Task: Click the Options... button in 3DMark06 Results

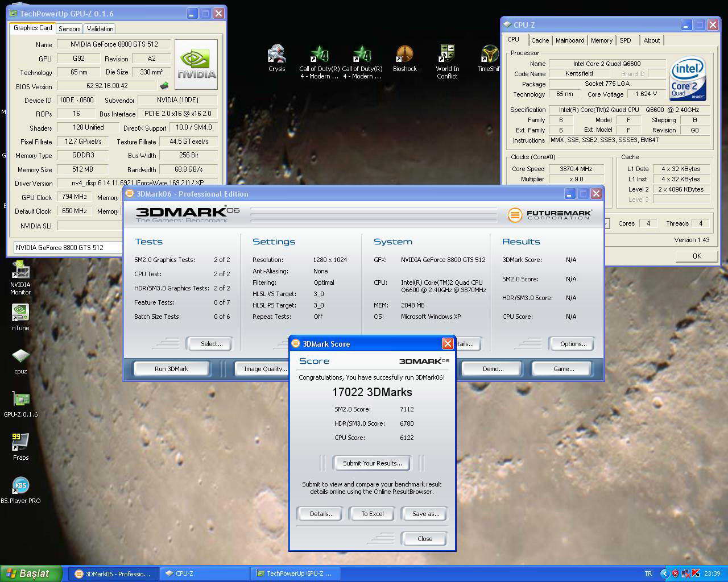Action: (573, 344)
